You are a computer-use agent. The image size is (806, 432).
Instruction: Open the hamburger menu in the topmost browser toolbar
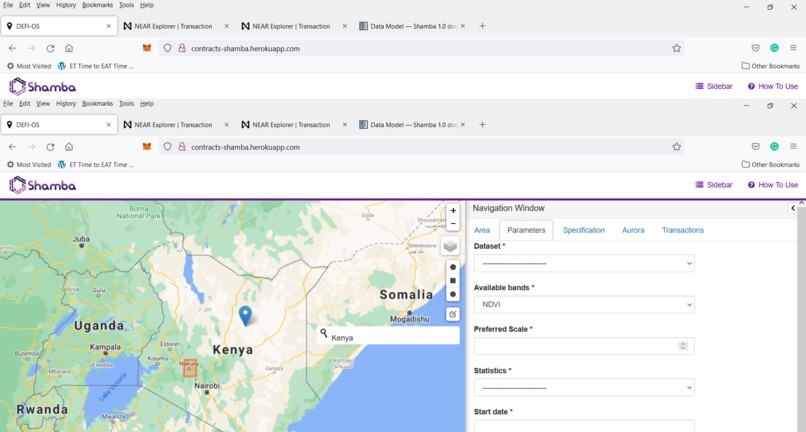[x=794, y=48]
